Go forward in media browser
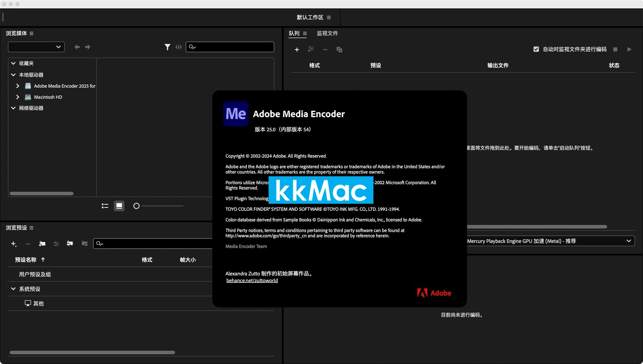 click(88, 47)
